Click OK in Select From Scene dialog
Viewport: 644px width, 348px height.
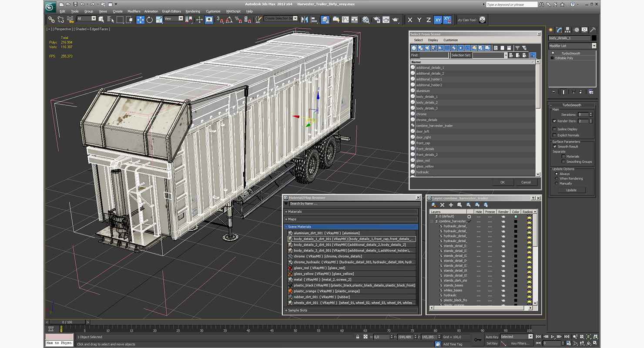click(502, 182)
